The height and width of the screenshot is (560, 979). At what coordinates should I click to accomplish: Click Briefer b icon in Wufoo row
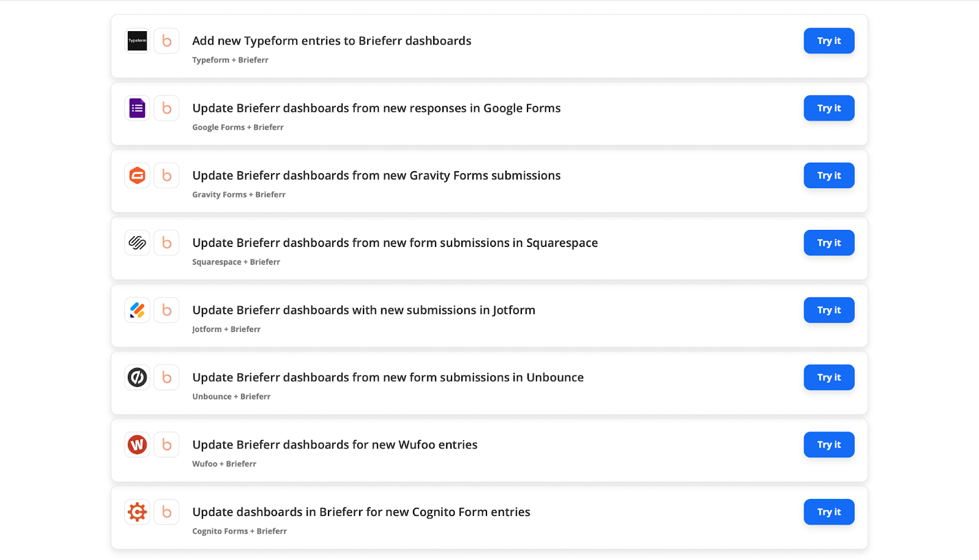[166, 444]
